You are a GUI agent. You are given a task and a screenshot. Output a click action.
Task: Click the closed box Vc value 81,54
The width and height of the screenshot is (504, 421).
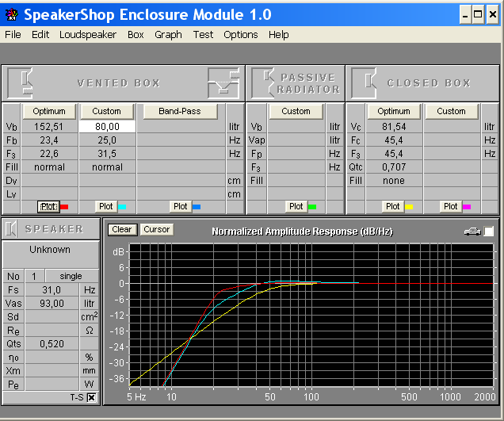[x=394, y=127]
